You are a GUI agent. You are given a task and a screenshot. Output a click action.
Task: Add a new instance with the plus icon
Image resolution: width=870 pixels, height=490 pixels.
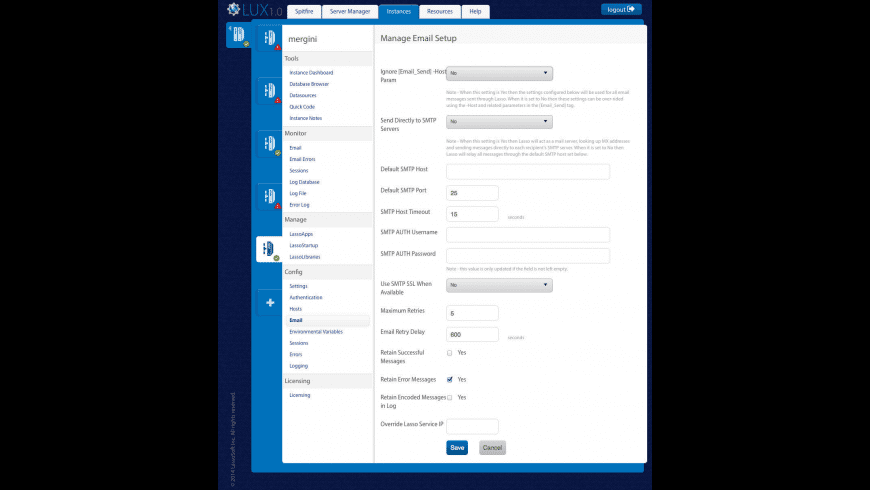click(270, 302)
